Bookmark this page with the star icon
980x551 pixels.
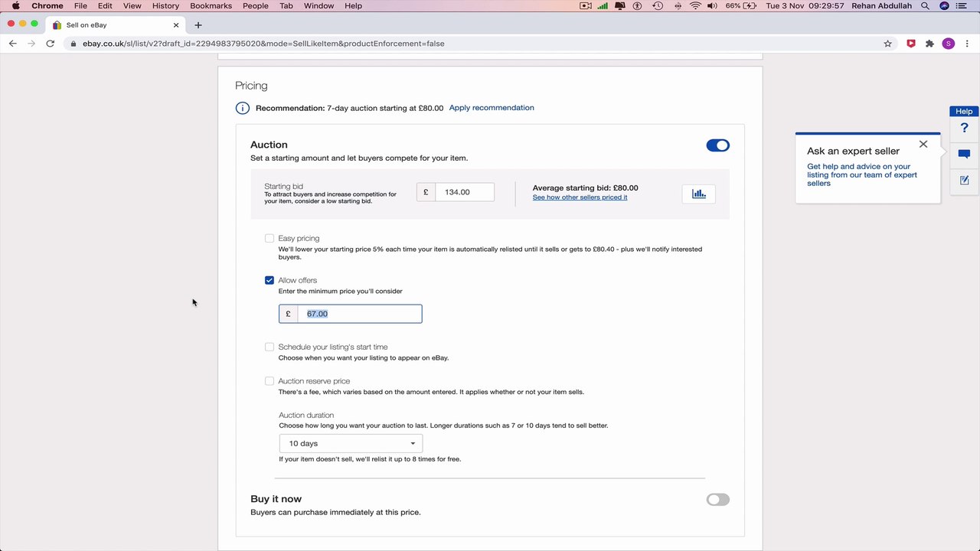[x=888, y=44]
